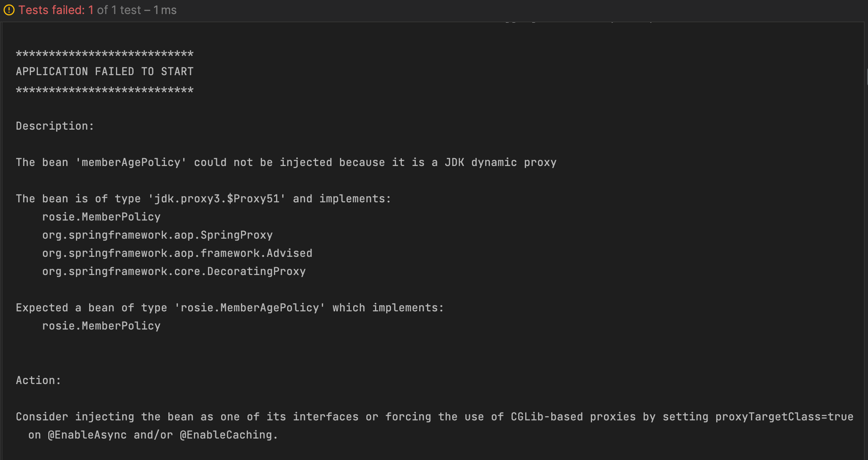Click the proxyTargetClass=true text
The height and width of the screenshot is (460, 868).
(784, 417)
